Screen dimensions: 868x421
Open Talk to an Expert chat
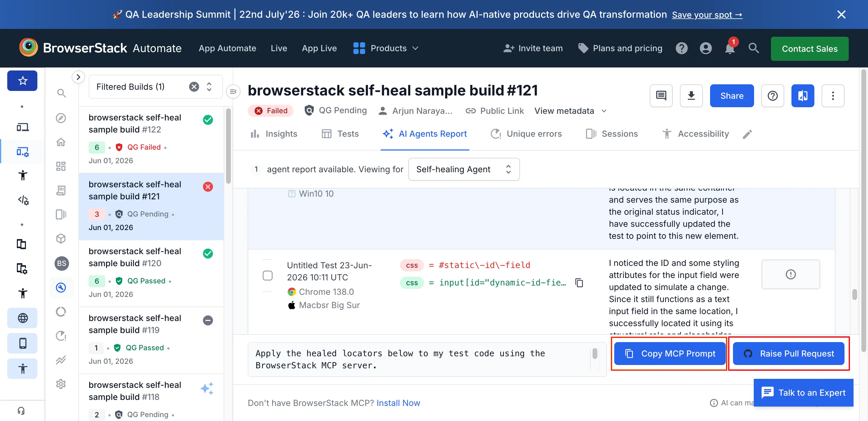point(803,393)
